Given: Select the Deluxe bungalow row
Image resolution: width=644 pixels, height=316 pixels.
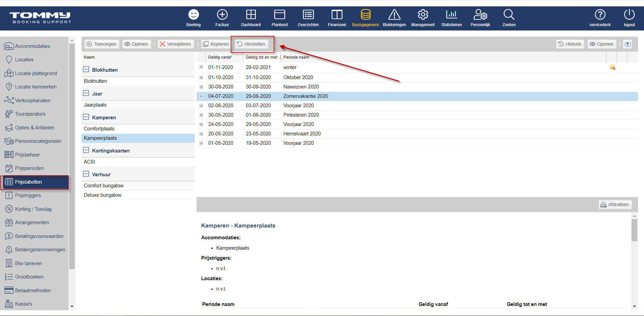Looking at the screenshot, I should [x=138, y=195].
